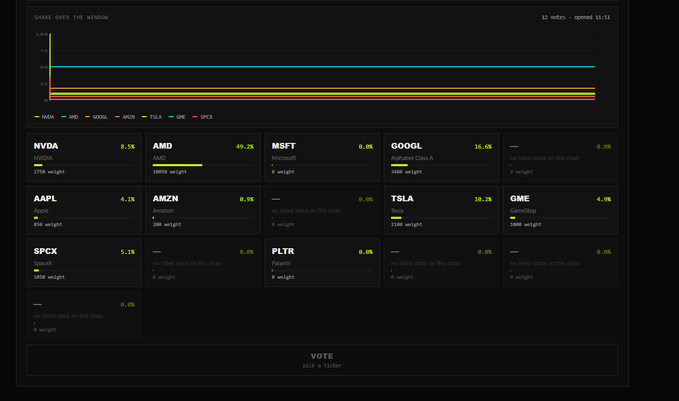Click the GOOGL weight progress bar
679x401 pixels.
(441, 165)
